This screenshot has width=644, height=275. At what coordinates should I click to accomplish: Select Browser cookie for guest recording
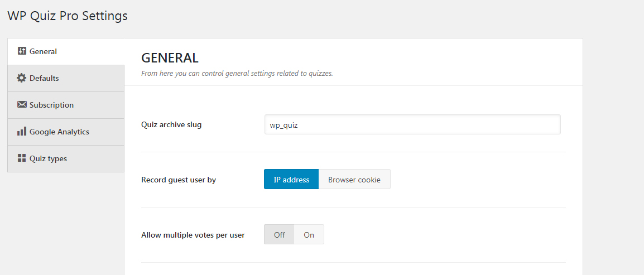click(354, 180)
